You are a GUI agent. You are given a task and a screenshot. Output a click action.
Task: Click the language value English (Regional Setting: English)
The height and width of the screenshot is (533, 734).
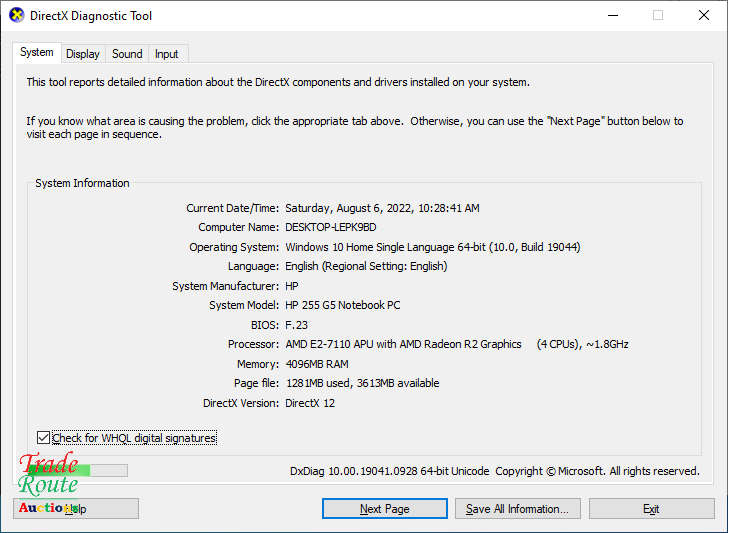pyautogui.click(x=366, y=266)
